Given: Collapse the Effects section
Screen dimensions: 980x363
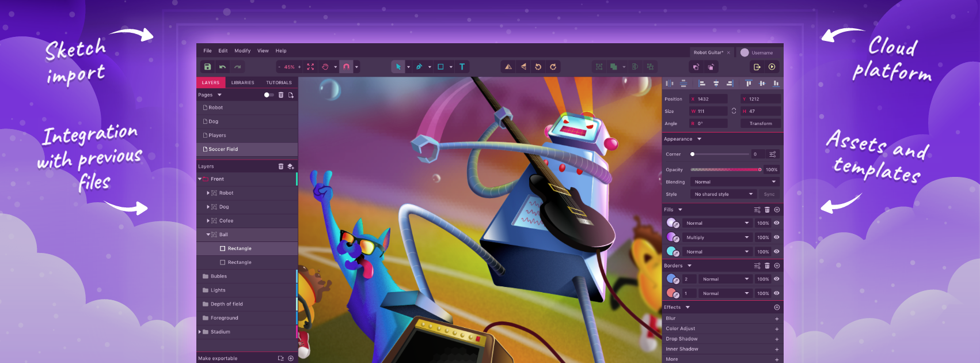Looking at the screenshot, I should pyautogui.click(x=687, y=308).
